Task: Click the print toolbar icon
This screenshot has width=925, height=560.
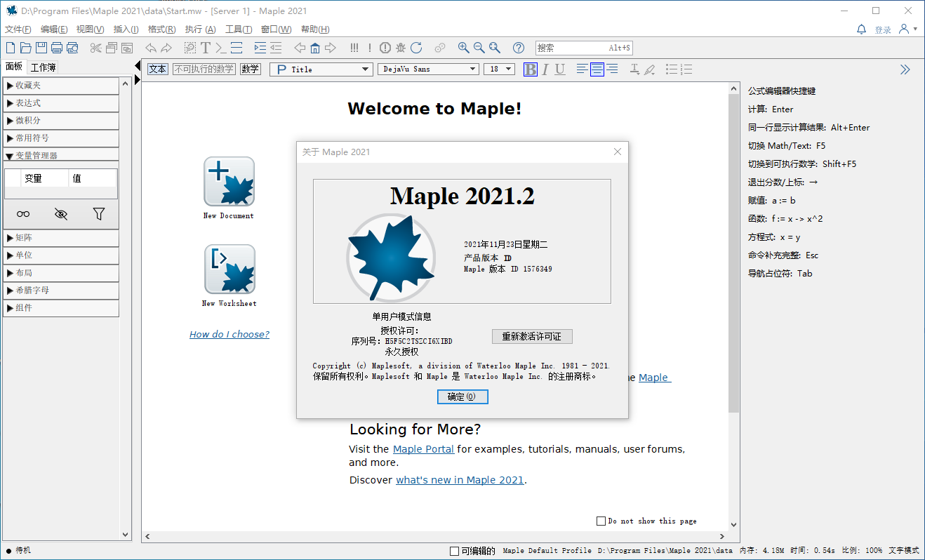Action: tap(57, 48)
